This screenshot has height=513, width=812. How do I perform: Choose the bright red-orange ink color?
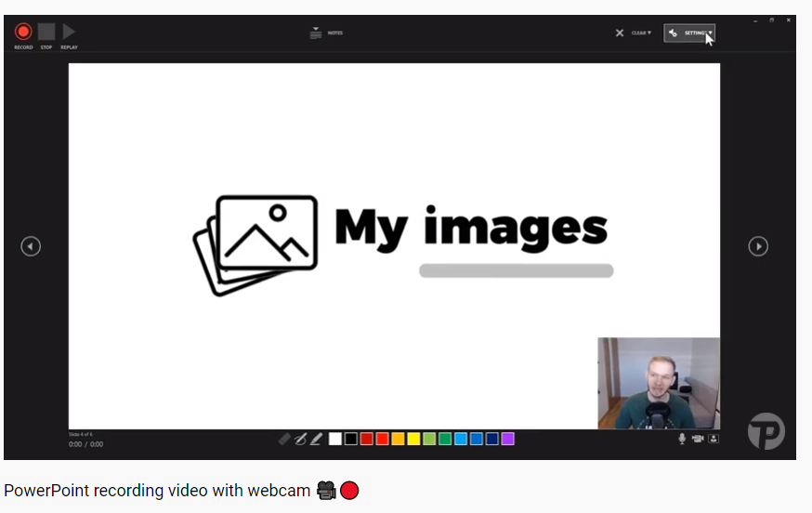click(382, 439)
